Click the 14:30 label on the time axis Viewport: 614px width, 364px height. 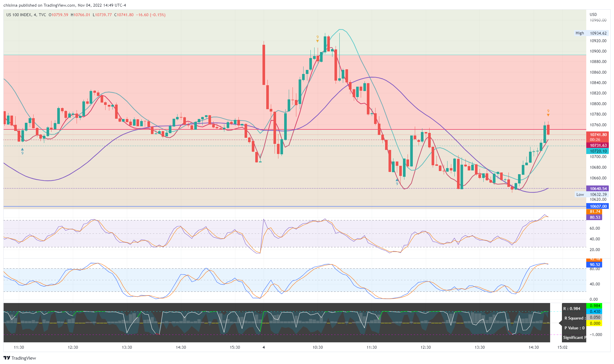click(x=533, y=347)
